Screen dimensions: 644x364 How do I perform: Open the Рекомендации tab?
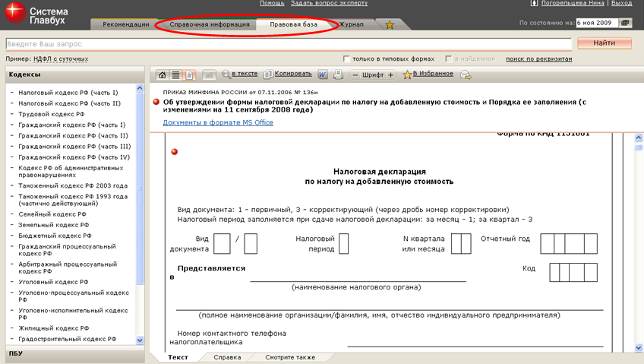[125, 24]
